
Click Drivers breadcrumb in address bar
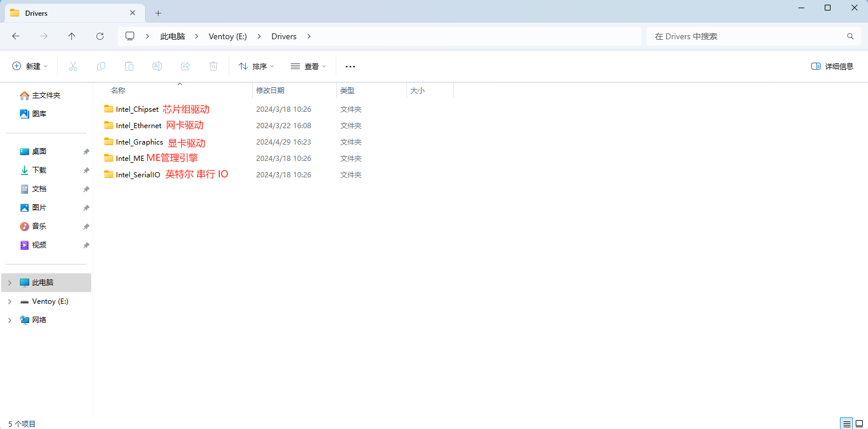tap(284, 36)
